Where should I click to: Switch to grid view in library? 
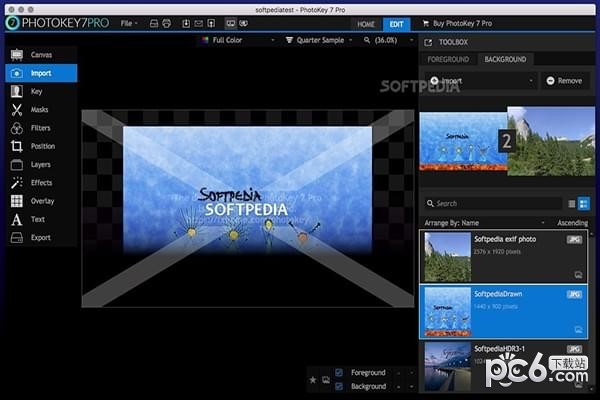coord(584,204)
